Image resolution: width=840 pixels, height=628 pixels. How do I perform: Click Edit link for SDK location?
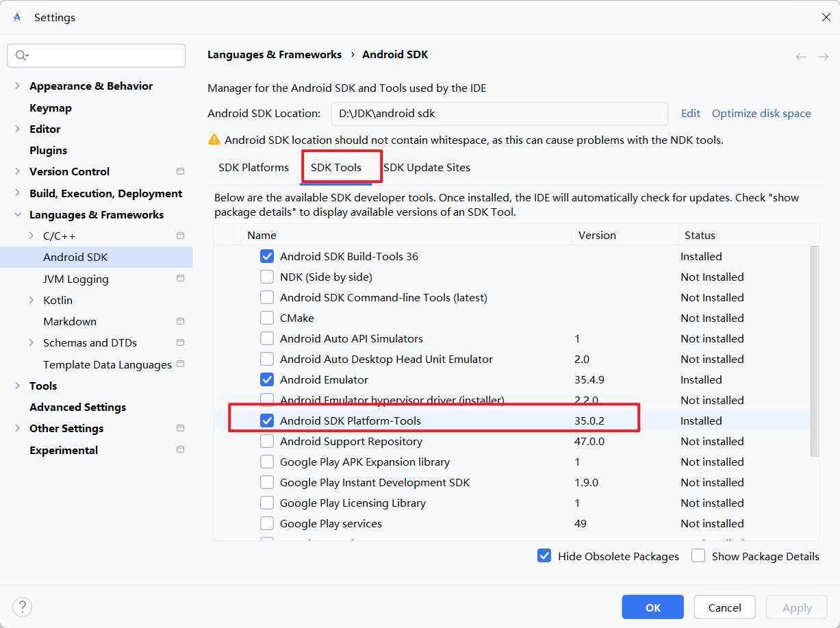[x=690, y=114]
